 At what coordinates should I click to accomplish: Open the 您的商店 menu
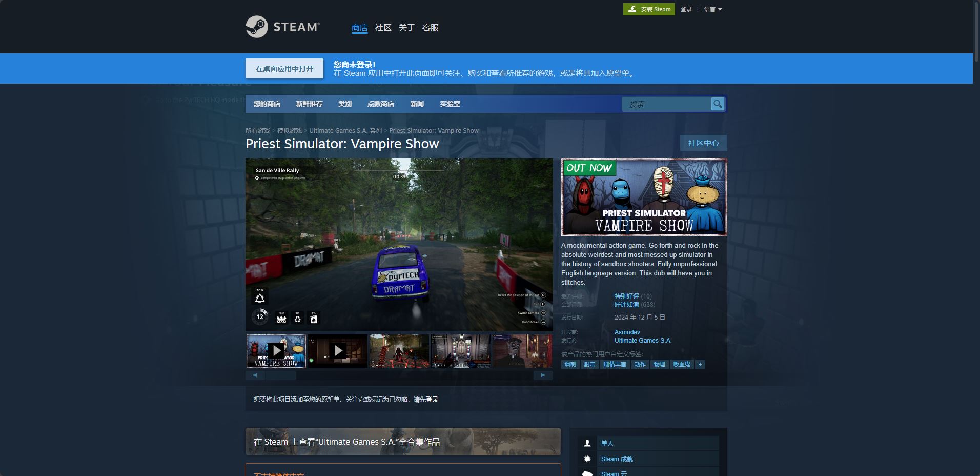267,104
